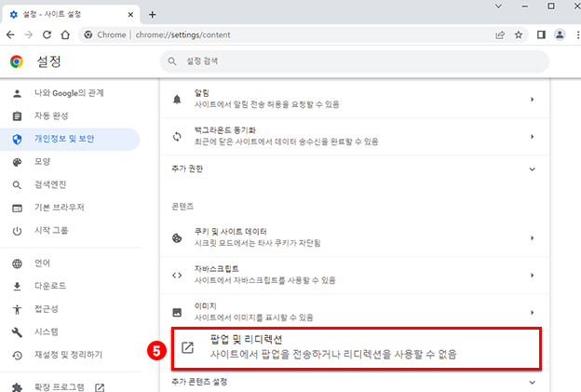Screen dimensions: 581x392
Task: Open the share page icon in address bar
Action: [501, 34]
